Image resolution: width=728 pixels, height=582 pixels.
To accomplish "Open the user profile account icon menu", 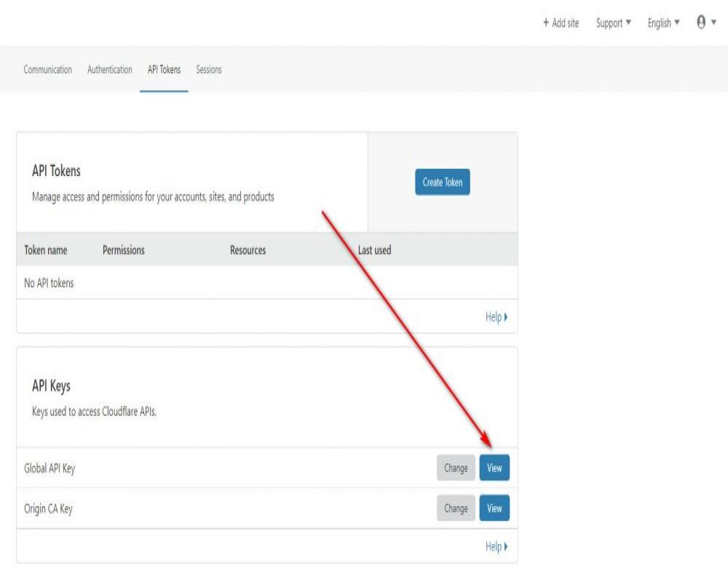I will click(705, 23).
